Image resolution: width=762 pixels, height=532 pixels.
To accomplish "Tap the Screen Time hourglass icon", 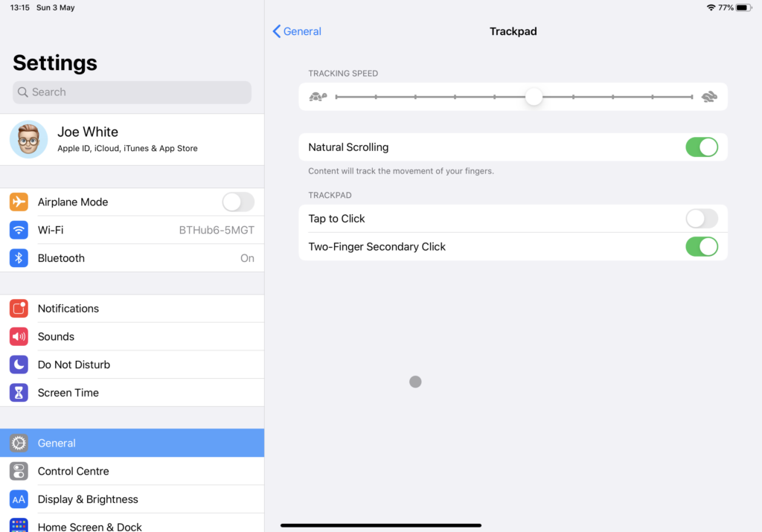I will (x=19, y=392).
